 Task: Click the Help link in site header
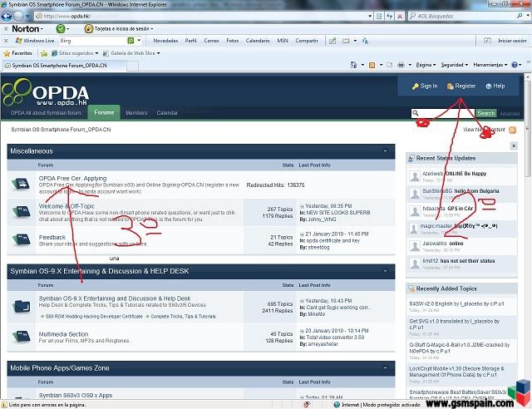tap(495, 86)
